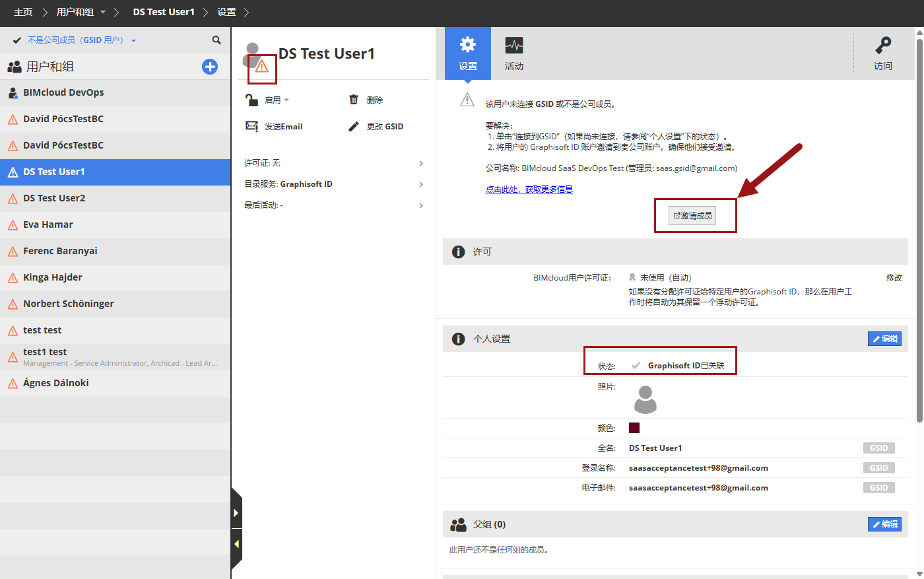
Task: Switch to the 活动 tab
Action: coord(514,53)
